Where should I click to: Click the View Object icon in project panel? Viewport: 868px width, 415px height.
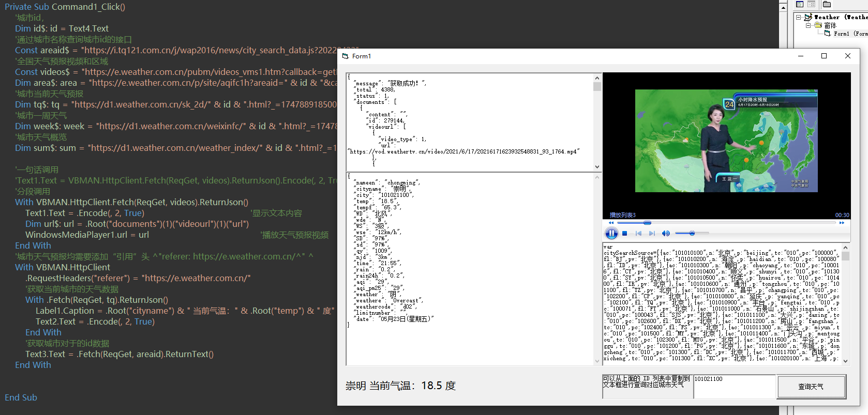click(812, 4)
